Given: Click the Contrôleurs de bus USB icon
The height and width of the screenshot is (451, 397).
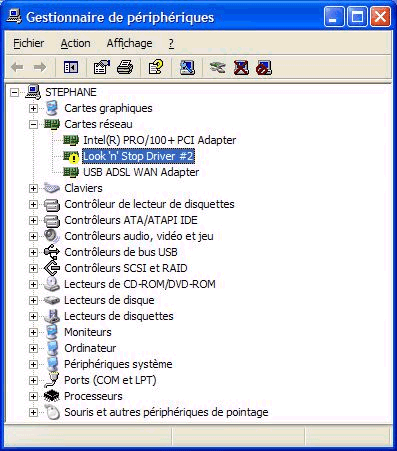Looking at the screenshot, I should click(x=52, y=252).
